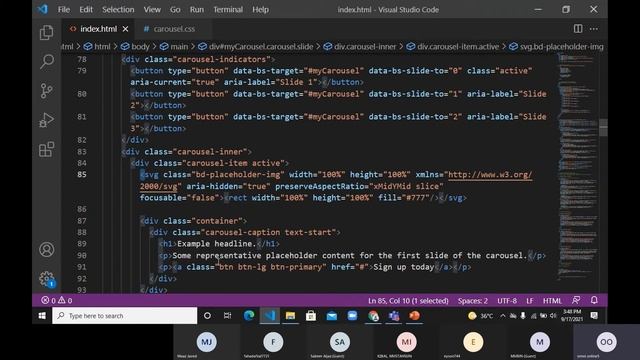Change end of line sequence LF

coord(530,301)
